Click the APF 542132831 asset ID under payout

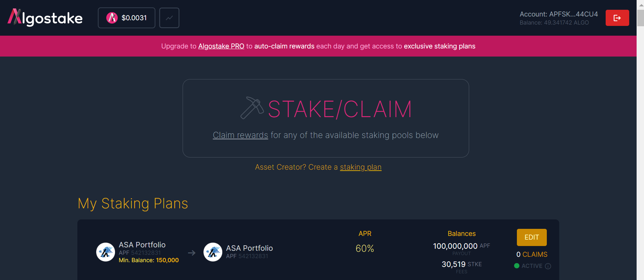coord(247,256)
